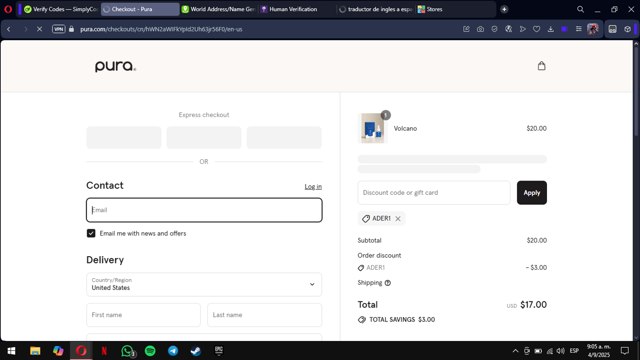Switch to Human Verification tab
This screenshot has width=640, height=360.
point(297,9)
